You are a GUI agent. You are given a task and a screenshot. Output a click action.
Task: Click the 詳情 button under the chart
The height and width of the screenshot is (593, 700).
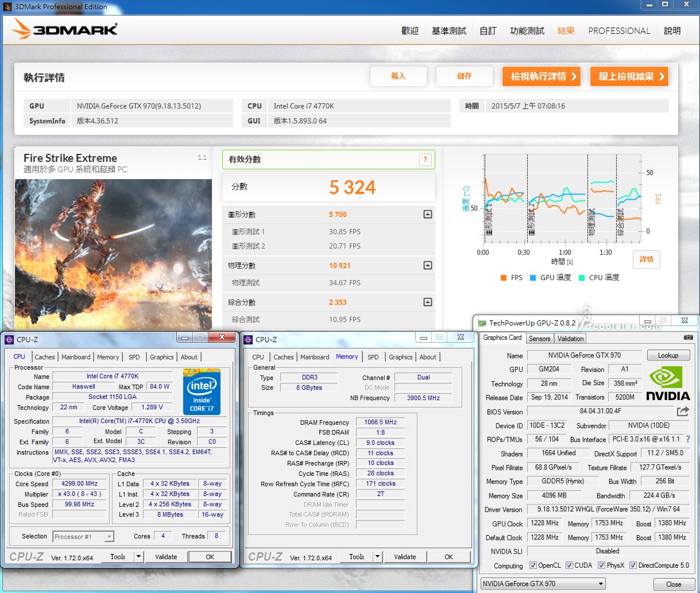point(647,259)
